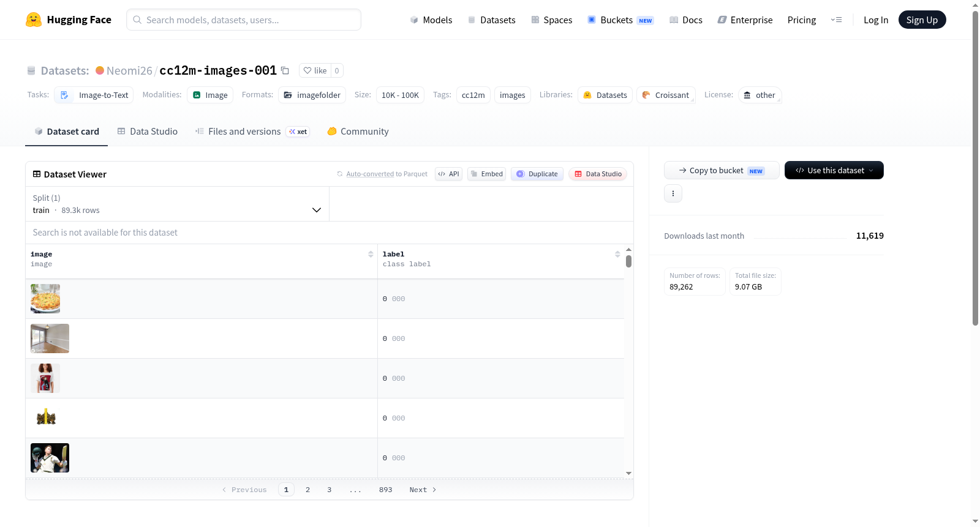The width and height of the screenshot is (980, 527).
Task: Open the Docs navigation item
Action: pyautogui.click(x=686, y=20)
